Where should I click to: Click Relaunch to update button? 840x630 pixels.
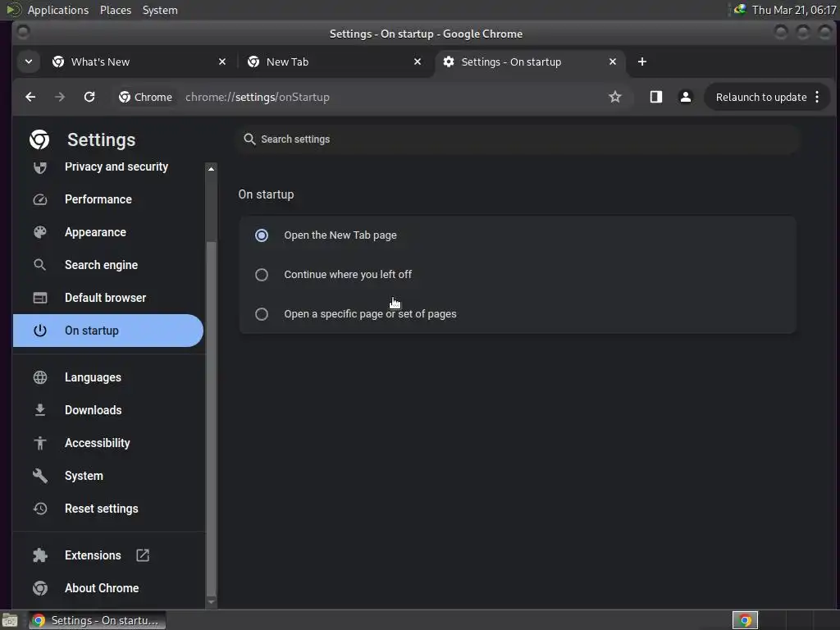pos(760,97)
